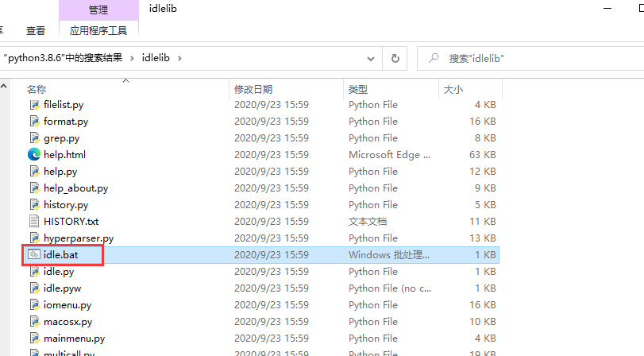Minimize the idlelib window
644x356 pixels.
(607, 8)
